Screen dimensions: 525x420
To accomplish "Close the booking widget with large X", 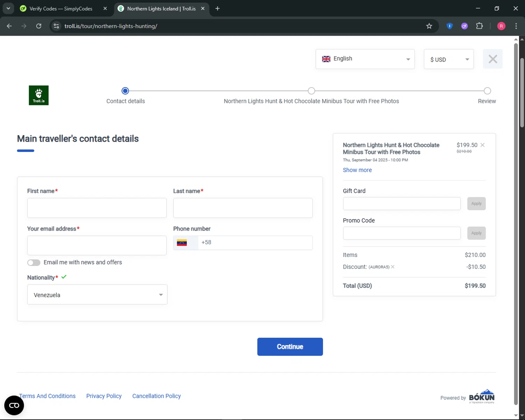I will pos(493,59).
